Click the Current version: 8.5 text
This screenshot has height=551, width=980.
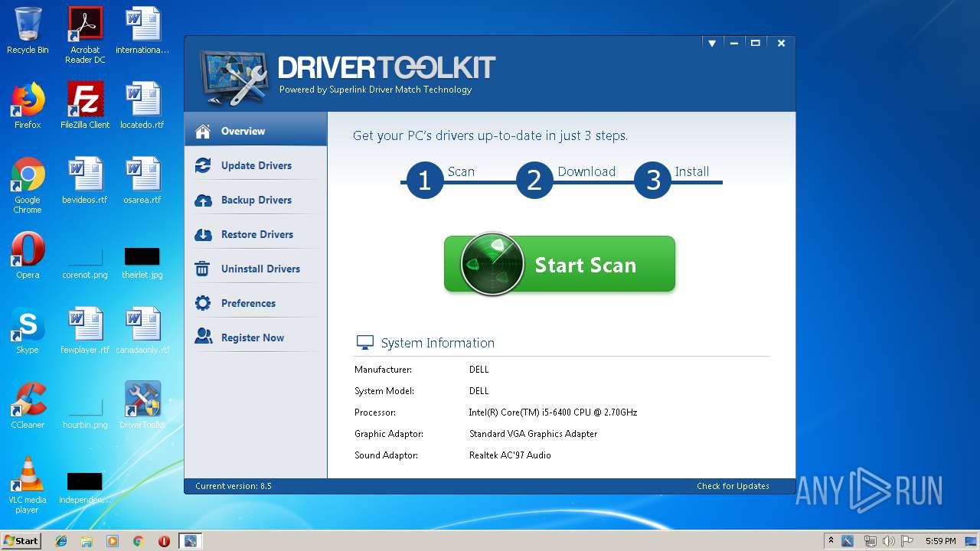pos(234,486)
